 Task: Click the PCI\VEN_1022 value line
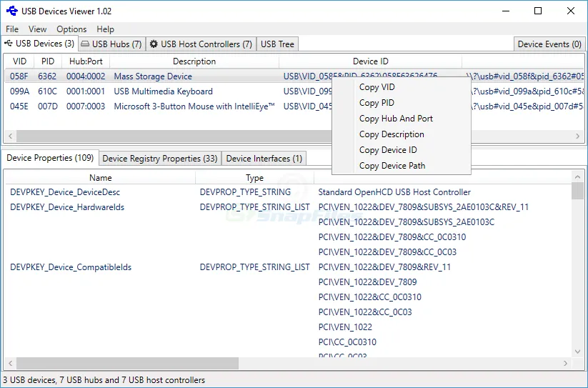[x=345, y=327]
